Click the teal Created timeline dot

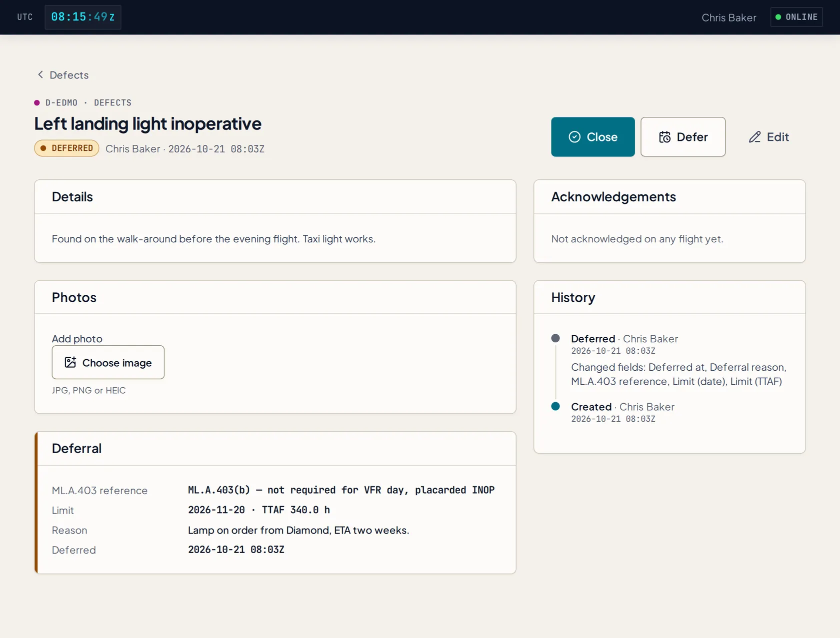[x=555, y=406]
